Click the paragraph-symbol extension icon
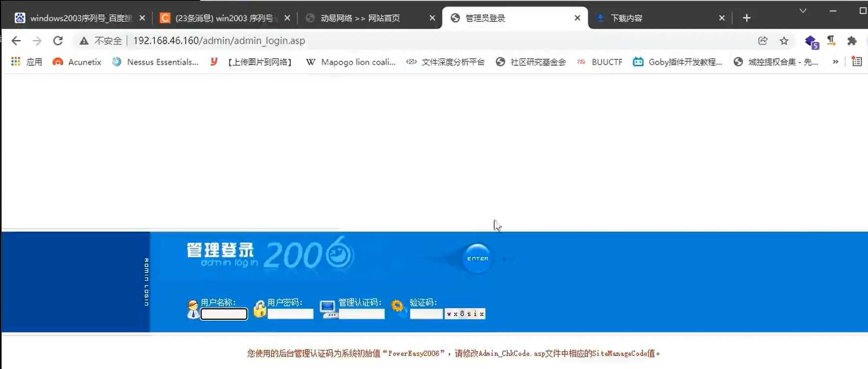 pyautogui.click(x=831, y=41)
